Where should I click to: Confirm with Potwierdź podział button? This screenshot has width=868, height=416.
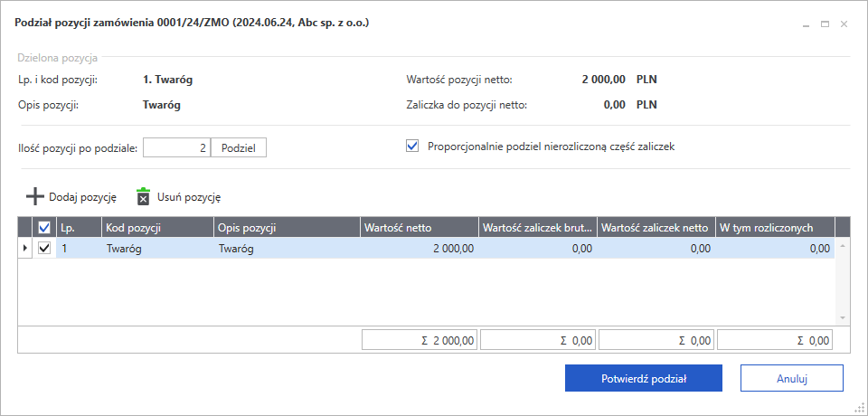pos(643,378)
